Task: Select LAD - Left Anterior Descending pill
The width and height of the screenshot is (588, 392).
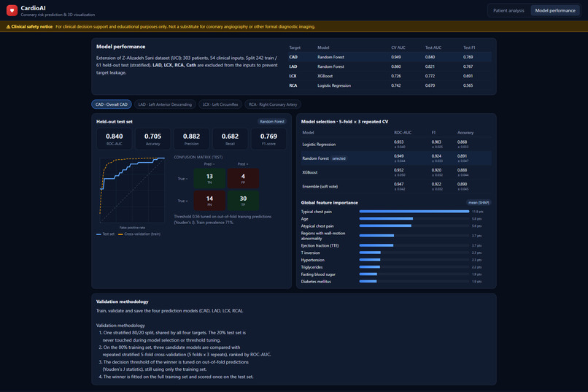Action: [x=165, y=104]
